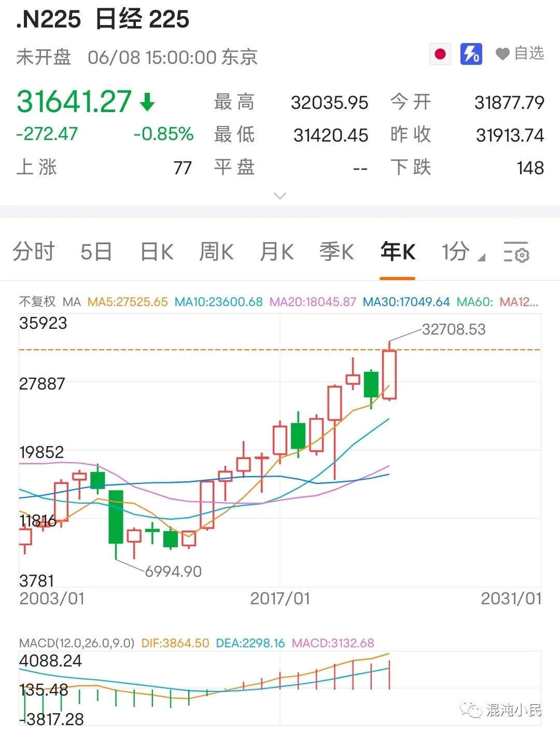Open the 1分 minute interval dropdown
Viewport: 560px width, 735px height.
coord(461,252)
